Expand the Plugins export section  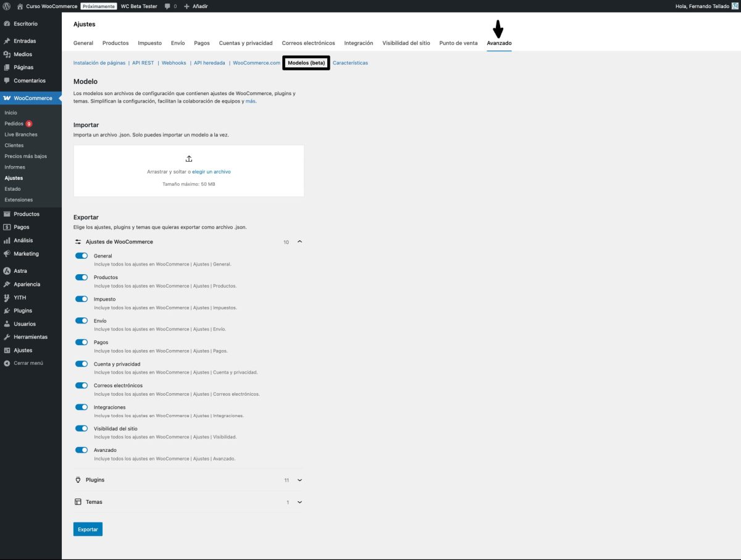tap(299, 480)
